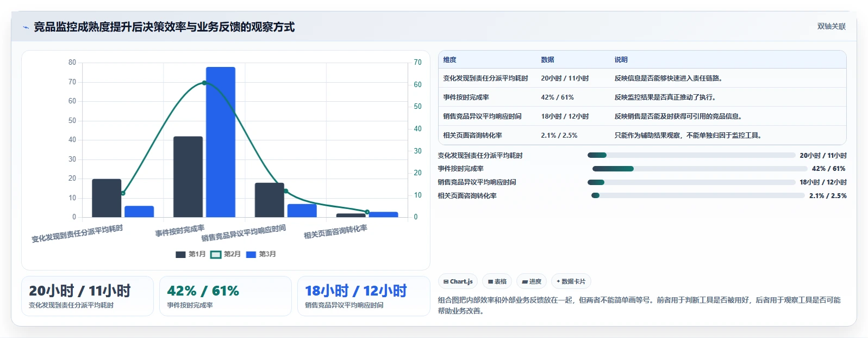Image resolution: width=868 pixels, height=338 pixels.
Task: Click the blue bar for 相关页面咨询转化率
Action: click(384, 214)
